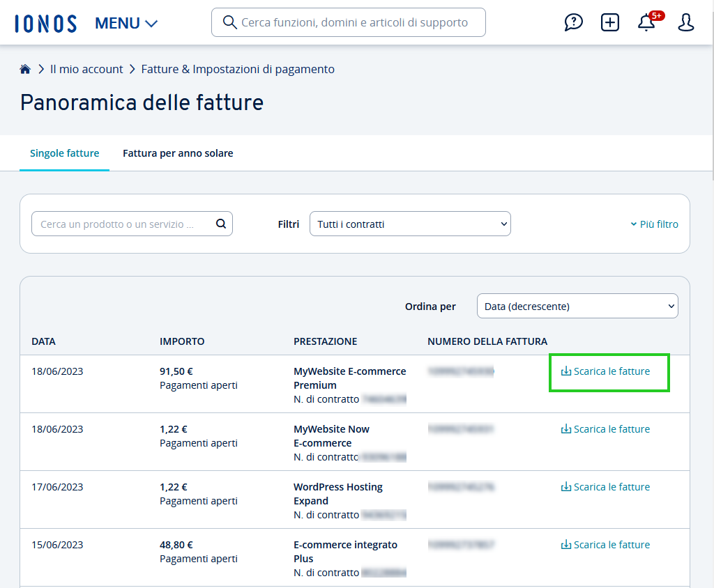Click the product or service search field

(132, 224)
